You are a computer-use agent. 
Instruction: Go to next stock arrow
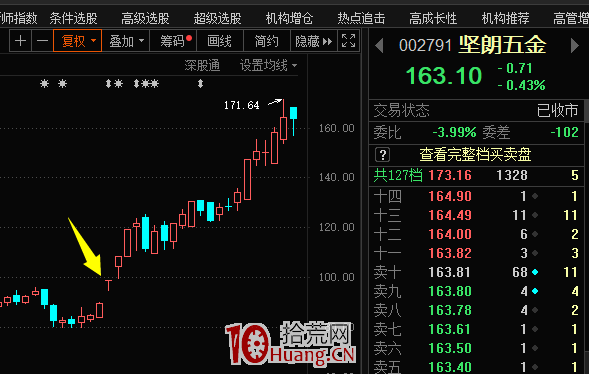(x=574, y=46)
